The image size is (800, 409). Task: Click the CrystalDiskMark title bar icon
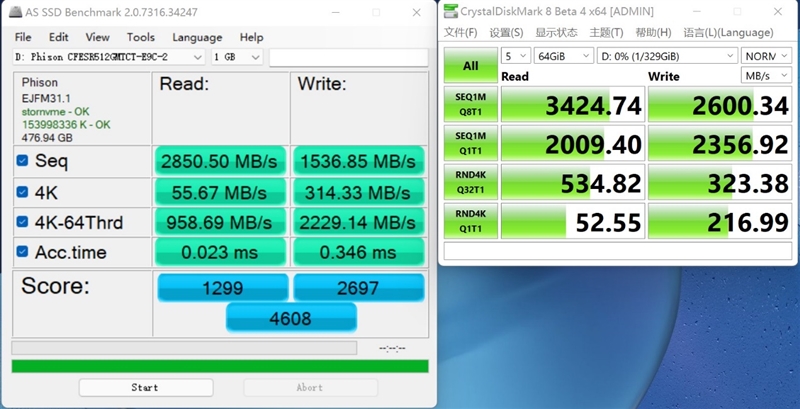point(451,11)
